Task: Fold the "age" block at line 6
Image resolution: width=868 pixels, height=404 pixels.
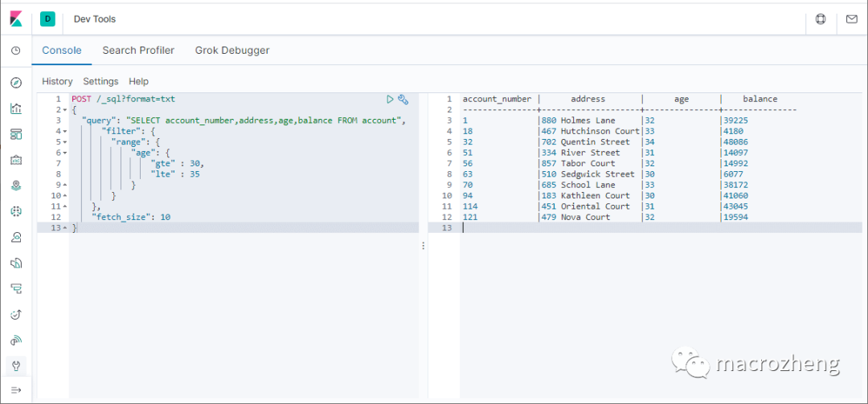Action: click(x=64, y=153)
